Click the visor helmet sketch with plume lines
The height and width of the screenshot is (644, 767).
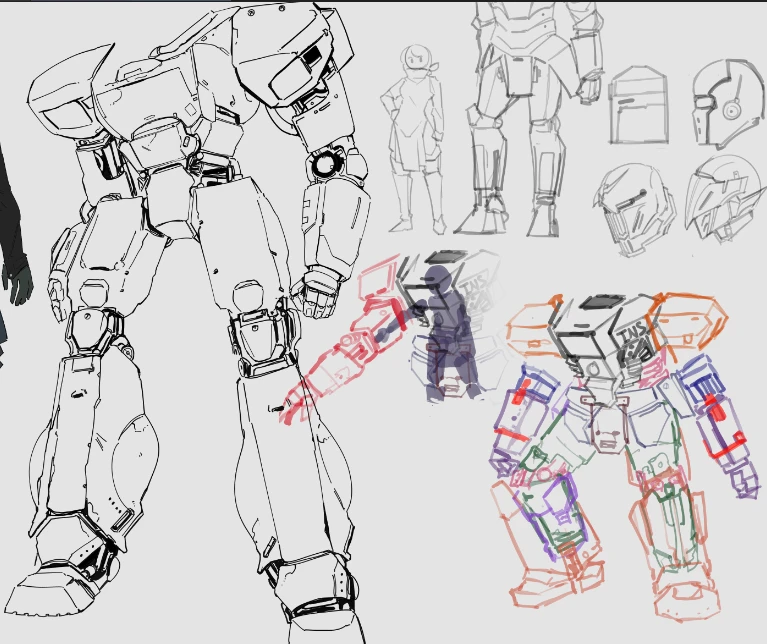click(x=633, y=209)
